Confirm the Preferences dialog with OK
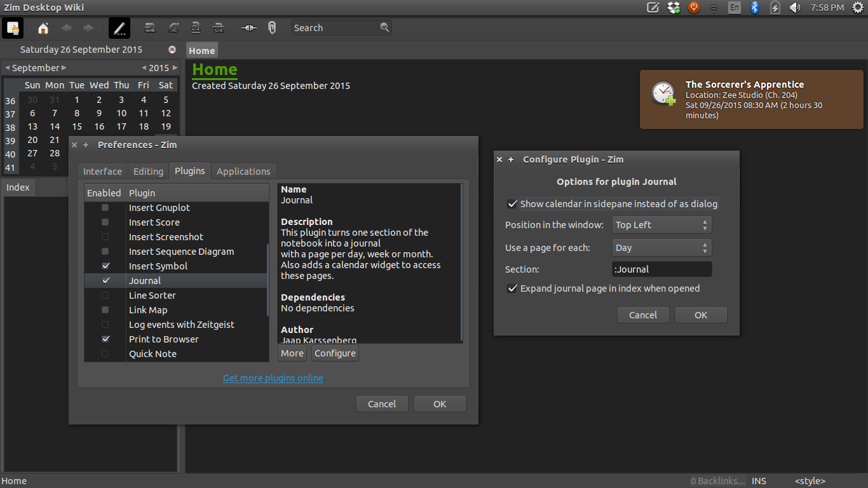Image resolution: width=868 pixels, height=488 pixels. coord(440,404)
